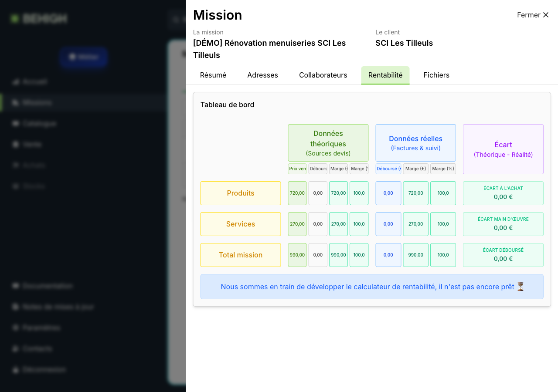
Task: Click 'Marge (%)' header under Données réelles
Action: point(443,169)
